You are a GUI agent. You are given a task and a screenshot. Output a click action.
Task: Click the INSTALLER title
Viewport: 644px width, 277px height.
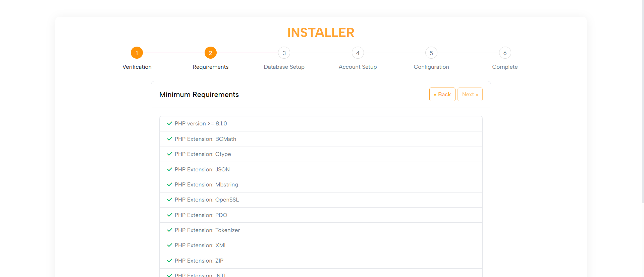tap(321, 33)
